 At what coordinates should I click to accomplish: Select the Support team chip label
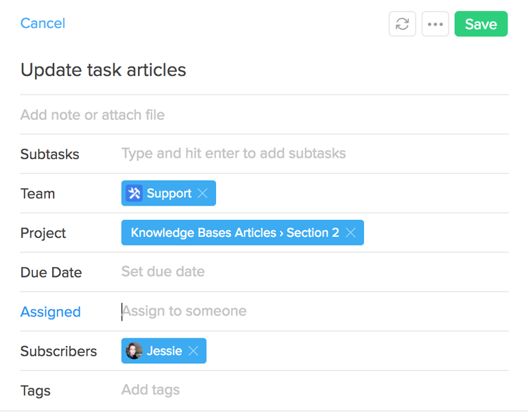point(169,193)
